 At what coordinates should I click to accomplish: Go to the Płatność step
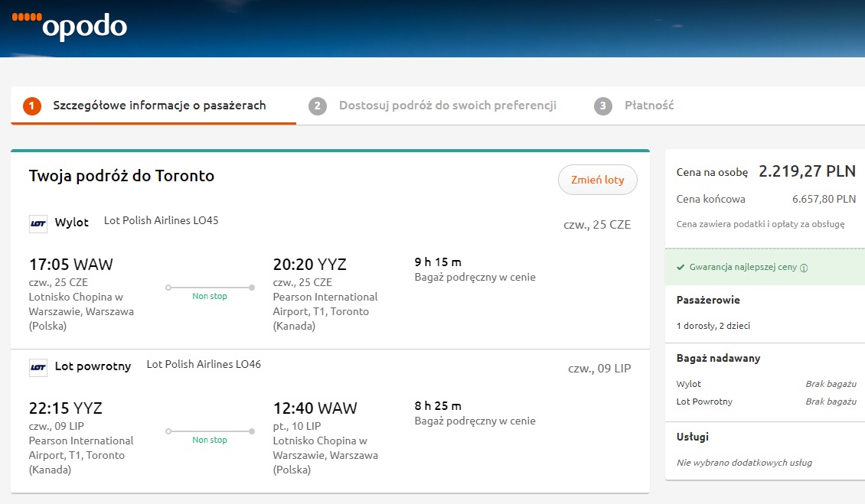pyautogui.click(x=649, y=106)
